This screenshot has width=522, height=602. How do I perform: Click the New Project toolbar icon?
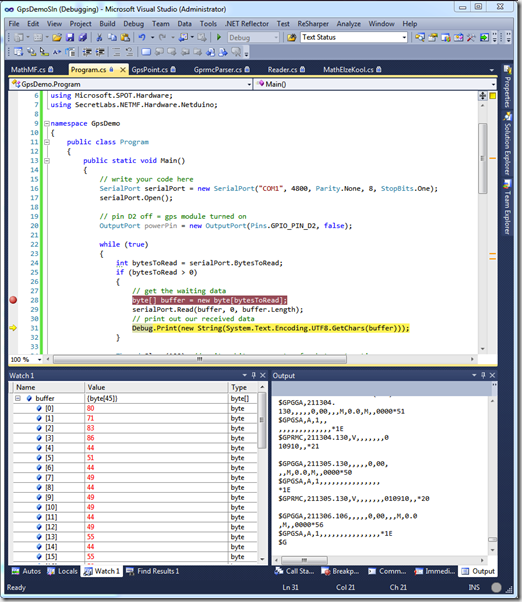pyautogui.click(x=18, y=37)
